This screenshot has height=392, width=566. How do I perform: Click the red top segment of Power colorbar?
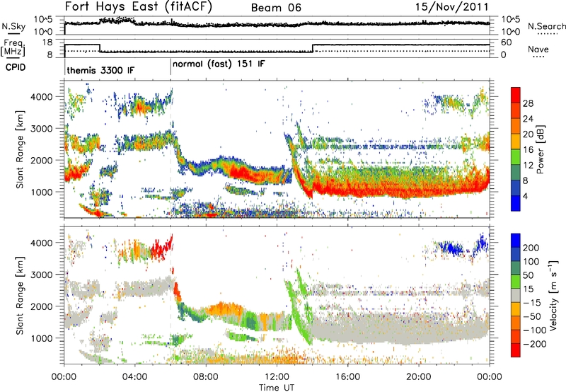516,96
